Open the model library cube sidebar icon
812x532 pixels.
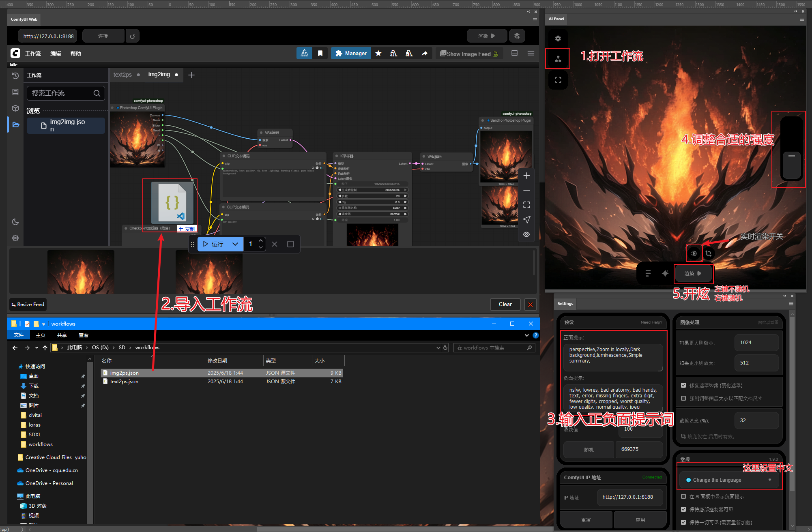[x=15, y=108]
